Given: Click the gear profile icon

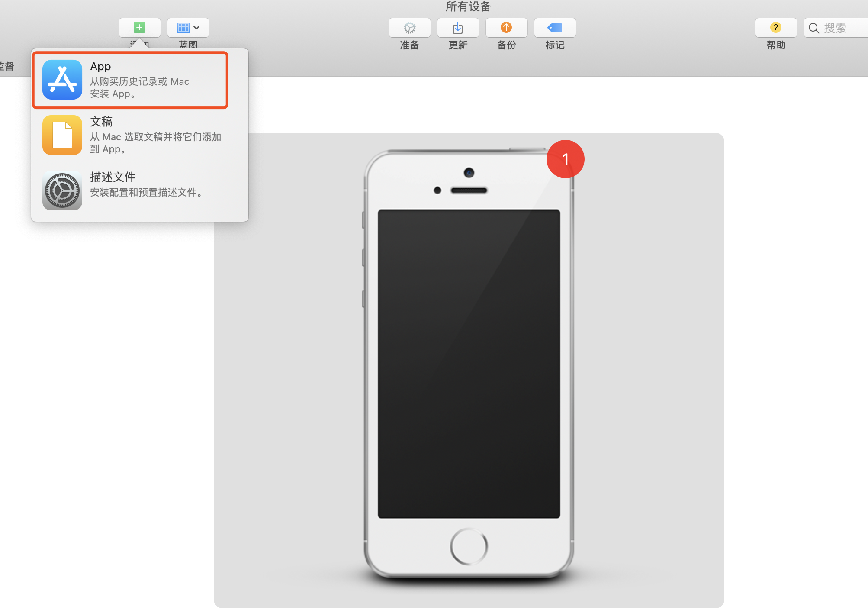Looking at the screenshot, I should [x=62, y=190].
